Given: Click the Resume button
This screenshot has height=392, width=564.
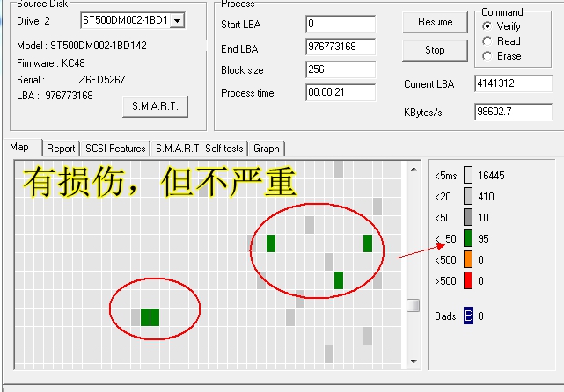Looking at the screenshot, I should (435, 22).
